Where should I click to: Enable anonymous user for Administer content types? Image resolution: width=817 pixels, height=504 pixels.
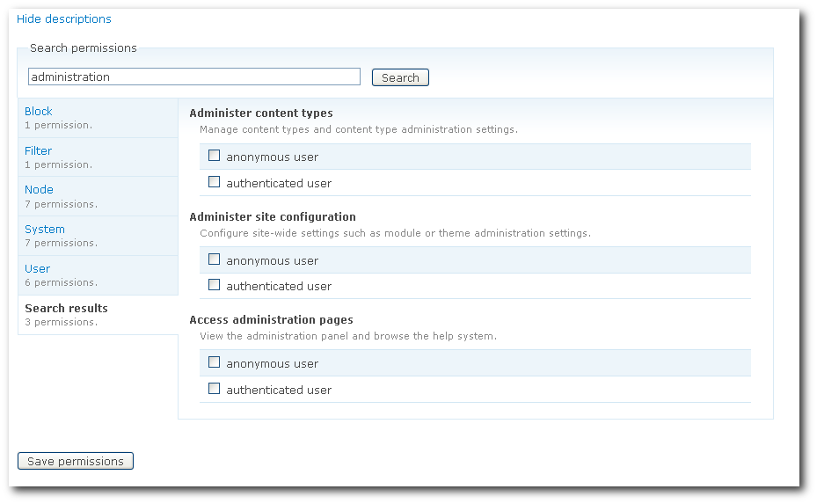tap(214, 156)
